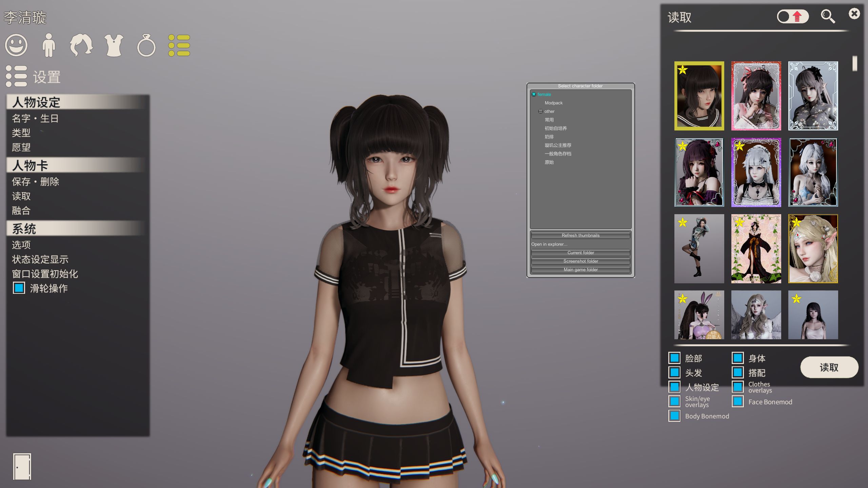868x488 pixels.
Task: Open the body editing figure icon
Action: (x=49, y=45)
